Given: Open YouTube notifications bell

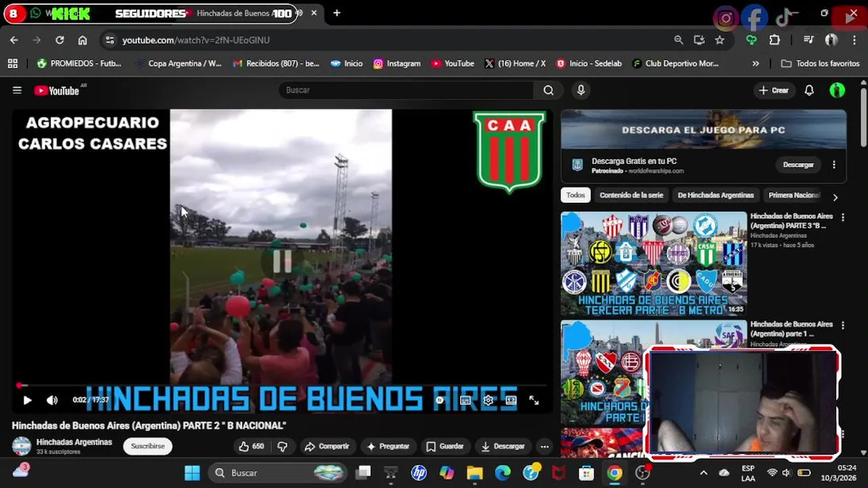Looking at the screenshot, I should (809, 90).
